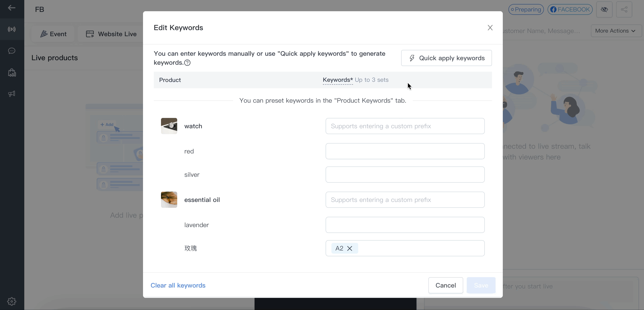Remove the A2 keyword tag
This screenshot has width=644, height=310.
[349, 248]
